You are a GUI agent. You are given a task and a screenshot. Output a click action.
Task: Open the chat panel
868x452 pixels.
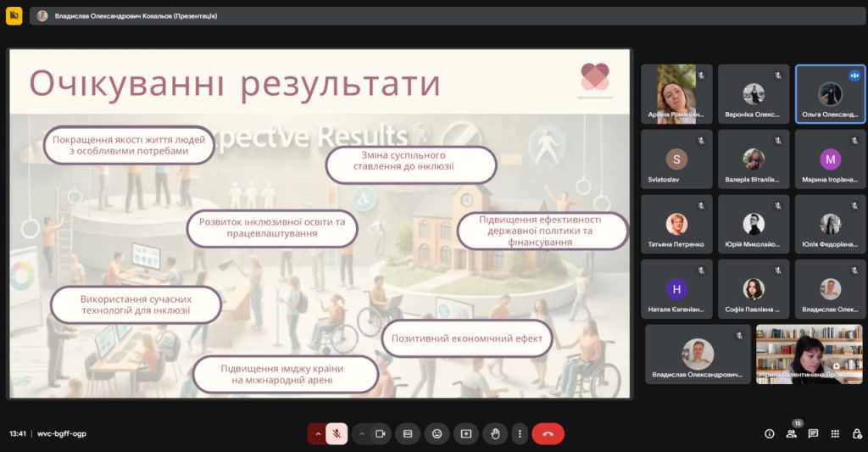813,433
